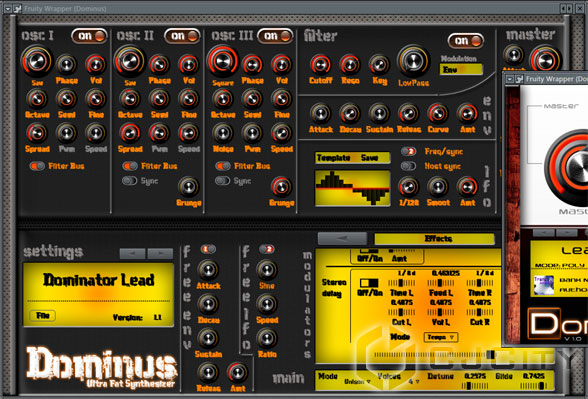Viewport: 588px width, 399px height.
Task: Click the plugin options icon in Dominus title bar
Action: click(x=17, y=8)
